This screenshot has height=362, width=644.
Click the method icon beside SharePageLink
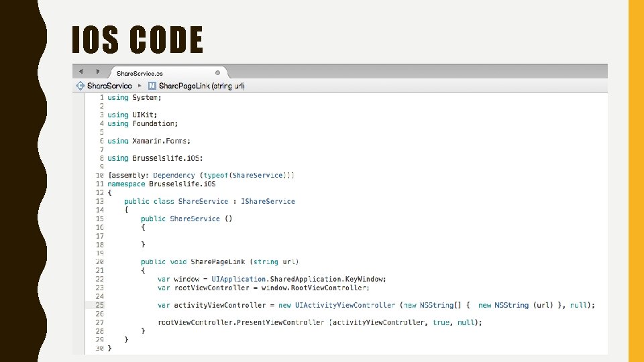(152, 86)
